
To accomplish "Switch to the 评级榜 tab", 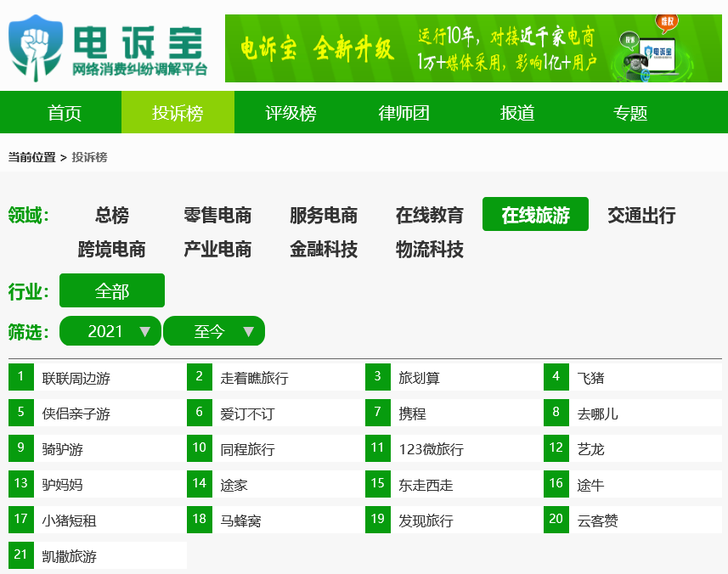I will [x=291, y=113].
